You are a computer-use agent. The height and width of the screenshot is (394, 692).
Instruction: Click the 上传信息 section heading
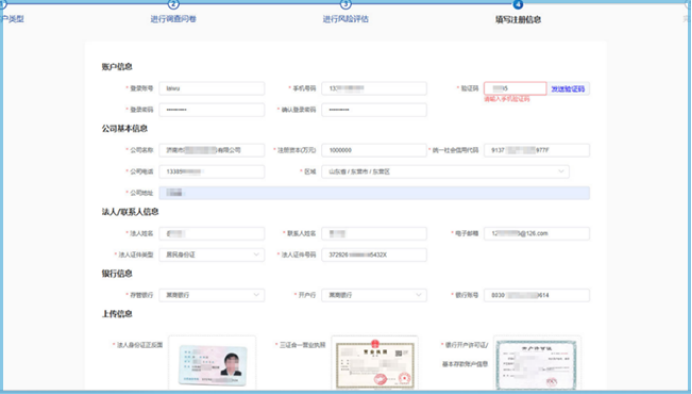(117, 314)
